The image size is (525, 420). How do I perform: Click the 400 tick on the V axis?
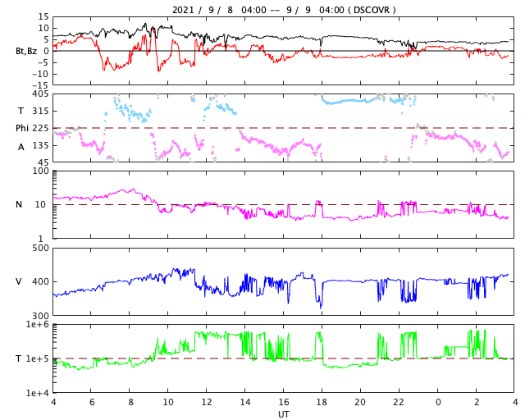click(x=40, y=281)
